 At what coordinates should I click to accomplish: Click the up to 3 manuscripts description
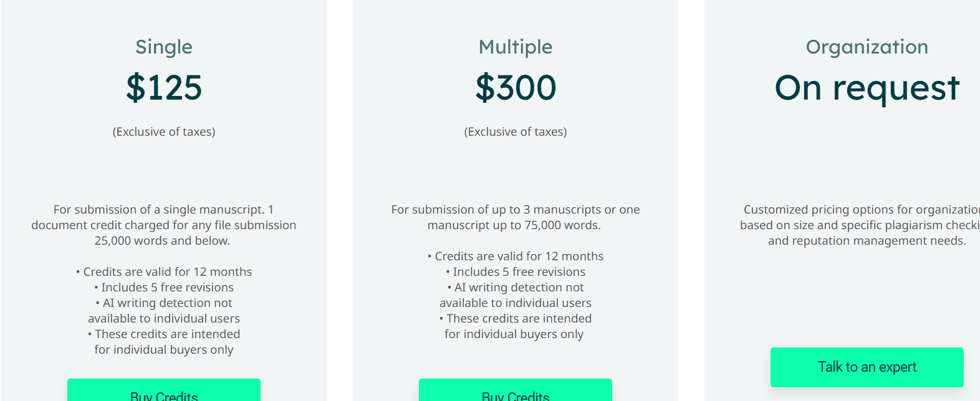click(516, 217)
